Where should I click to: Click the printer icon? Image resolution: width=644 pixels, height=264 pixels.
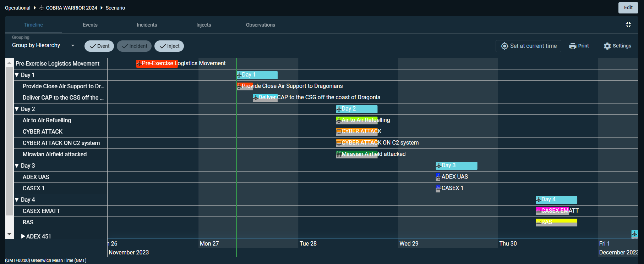pyautogui.click(x=572, y=46)
